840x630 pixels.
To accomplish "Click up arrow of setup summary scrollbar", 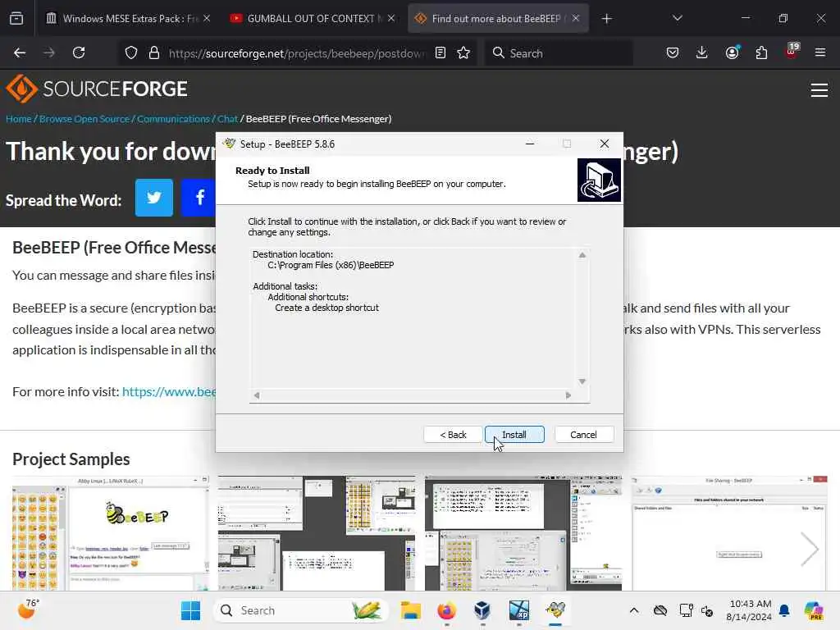I will (x=582, y=255).
